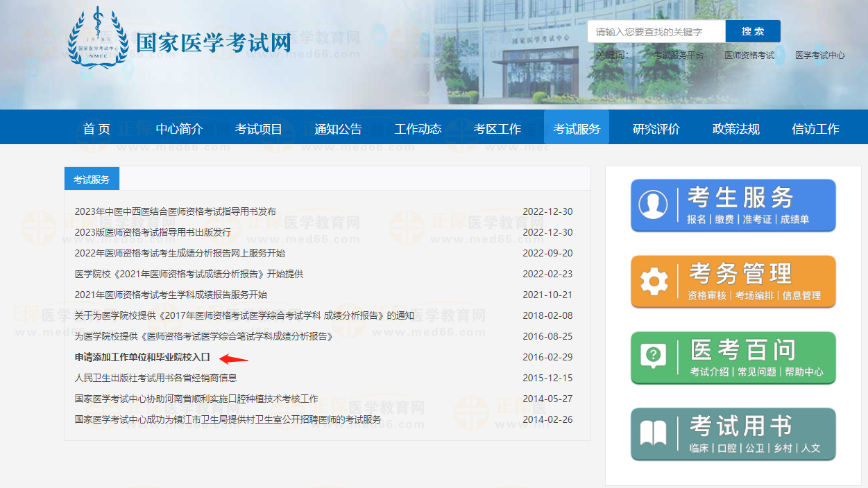868x488 pixels.
Task: Click the National Medical Examination Center logo emblem
Action: coord(98,38)
